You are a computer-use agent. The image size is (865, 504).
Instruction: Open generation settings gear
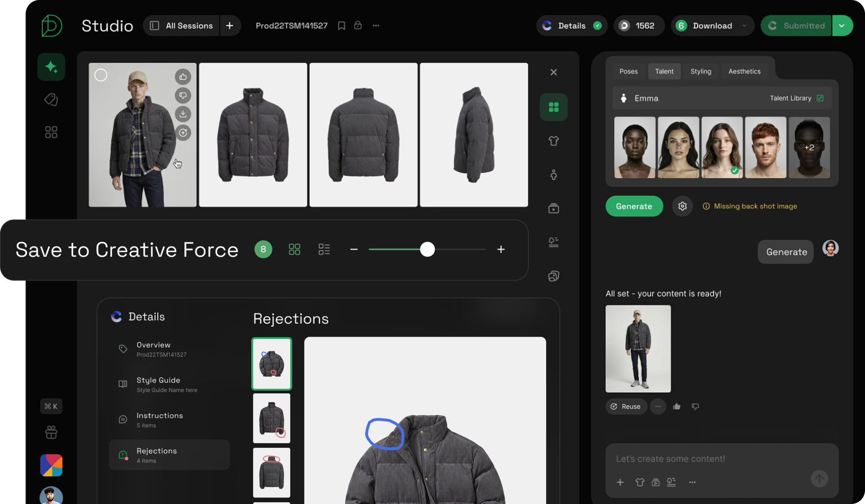(x=682, y=206)
